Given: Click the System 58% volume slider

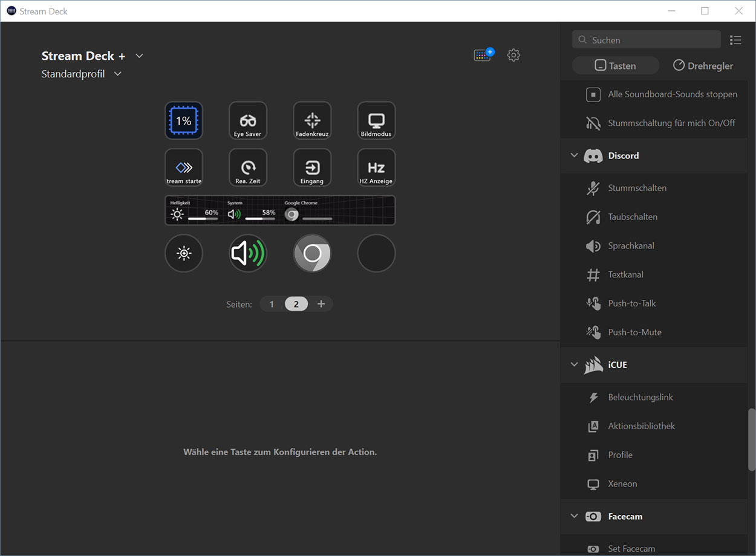Looking at the screenshot, I should [x=260, y=218].
